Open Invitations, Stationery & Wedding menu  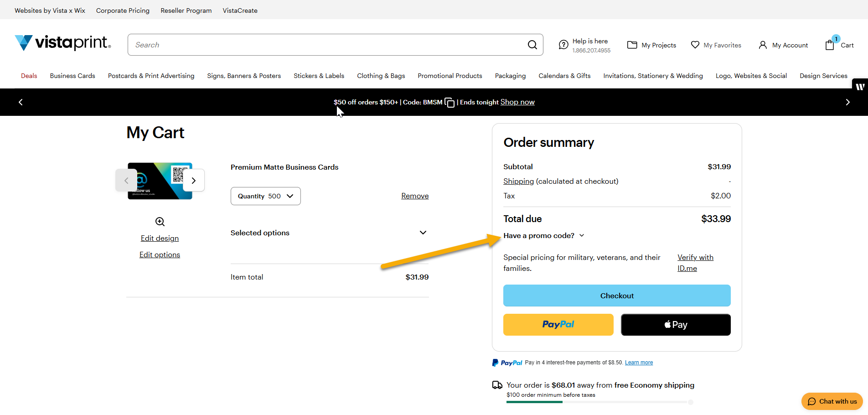[x=653, y=76]
